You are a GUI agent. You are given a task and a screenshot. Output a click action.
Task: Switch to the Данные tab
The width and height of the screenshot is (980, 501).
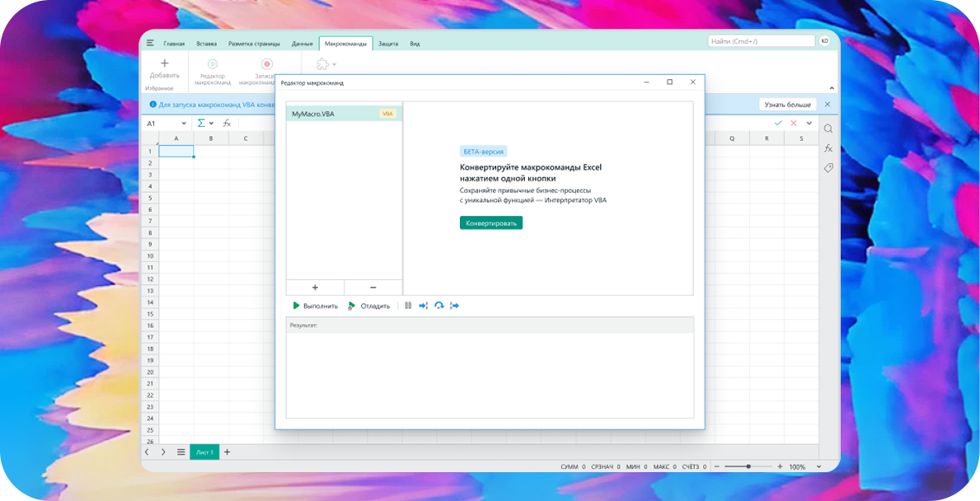point(302,44)
